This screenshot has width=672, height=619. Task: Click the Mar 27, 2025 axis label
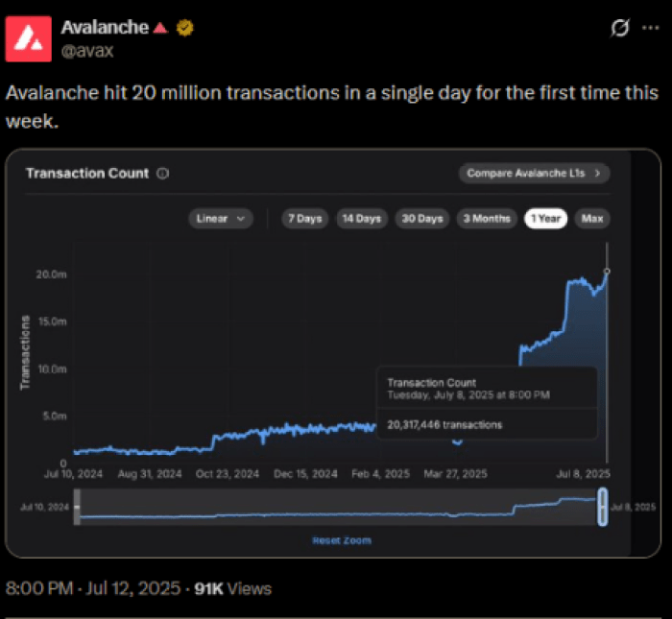pyautogui.click(x=456, y=474)
